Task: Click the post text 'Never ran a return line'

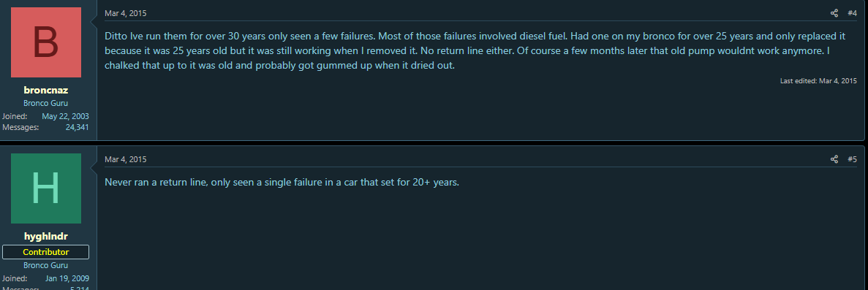Action: pos(282,182)
